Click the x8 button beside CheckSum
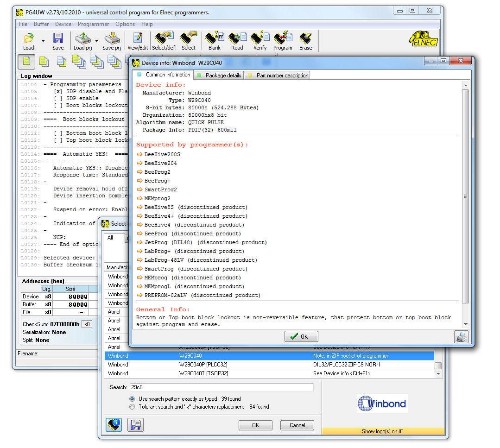The image size is (500, 448). tap(87, 324)
